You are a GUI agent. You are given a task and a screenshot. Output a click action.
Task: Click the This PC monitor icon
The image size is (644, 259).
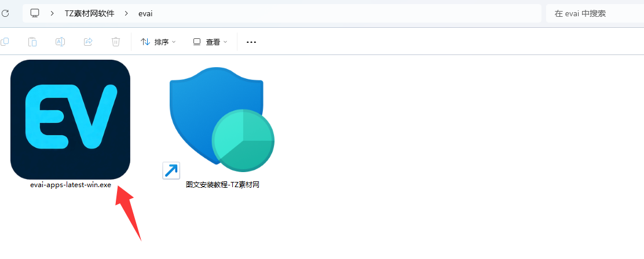tap(35, 13)
